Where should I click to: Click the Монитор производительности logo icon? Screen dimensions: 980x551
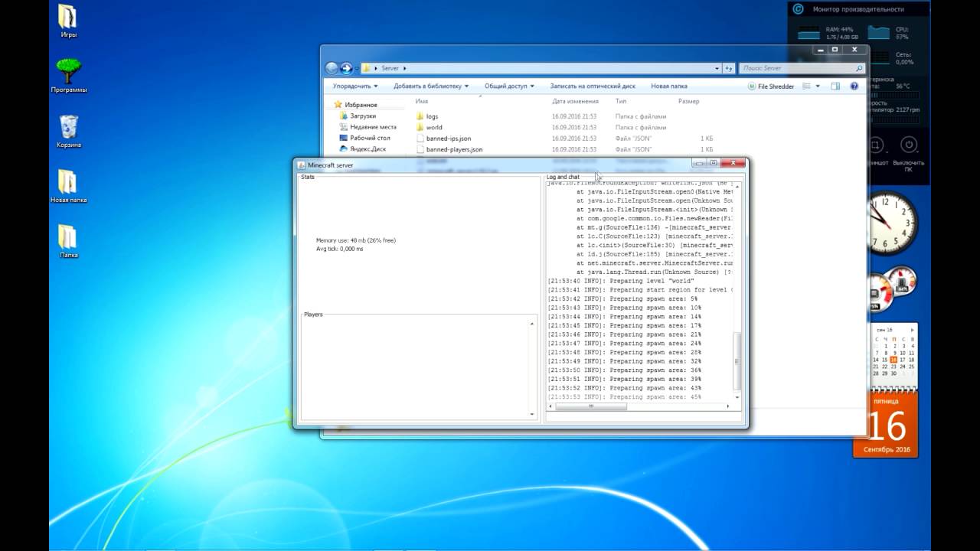[x=799, y=9]
